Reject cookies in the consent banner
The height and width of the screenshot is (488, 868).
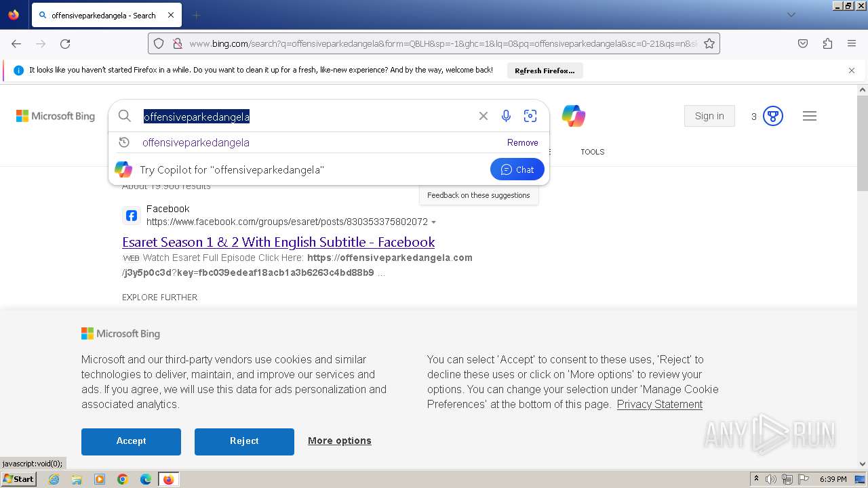click(x=244, y=441)
